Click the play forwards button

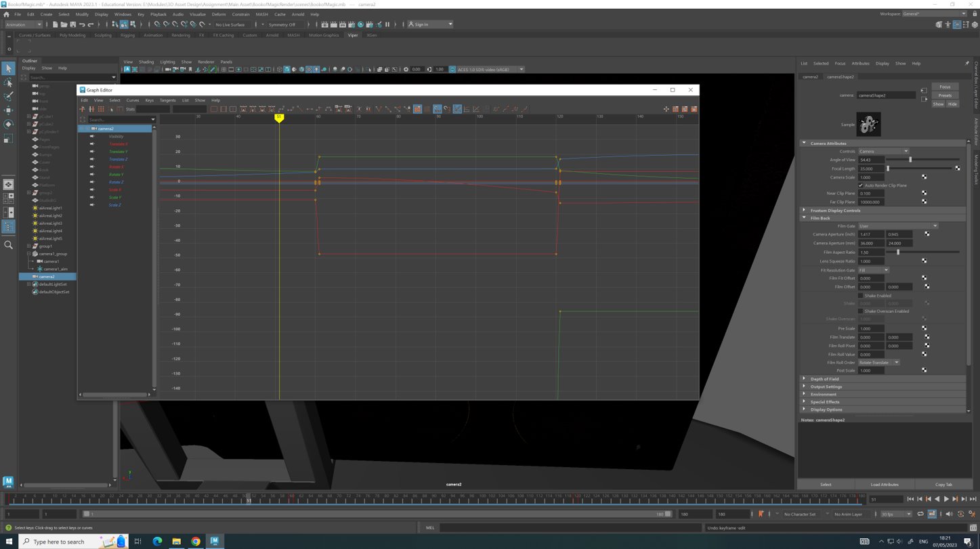[946, 499]
